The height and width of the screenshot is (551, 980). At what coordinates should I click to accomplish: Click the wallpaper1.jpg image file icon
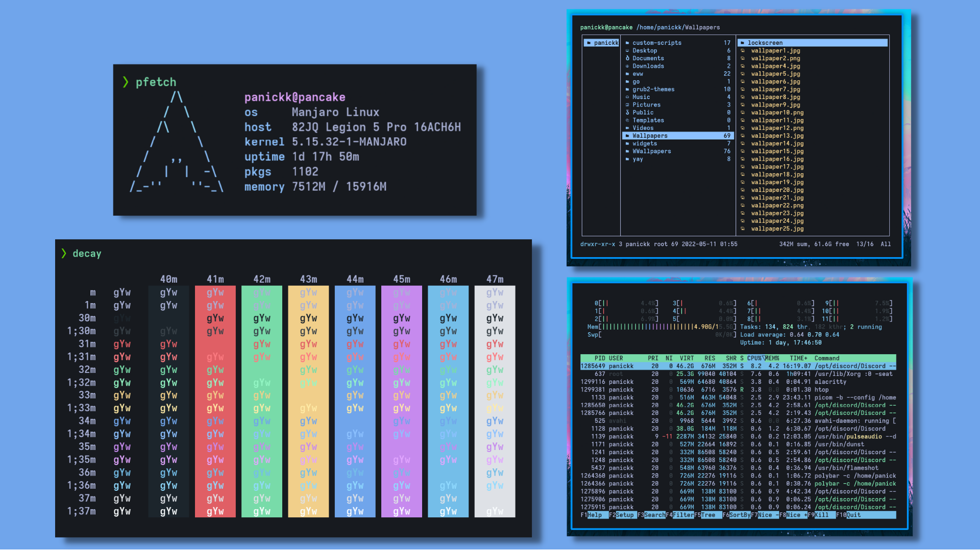pyautogui.click(x=743, y=51)
